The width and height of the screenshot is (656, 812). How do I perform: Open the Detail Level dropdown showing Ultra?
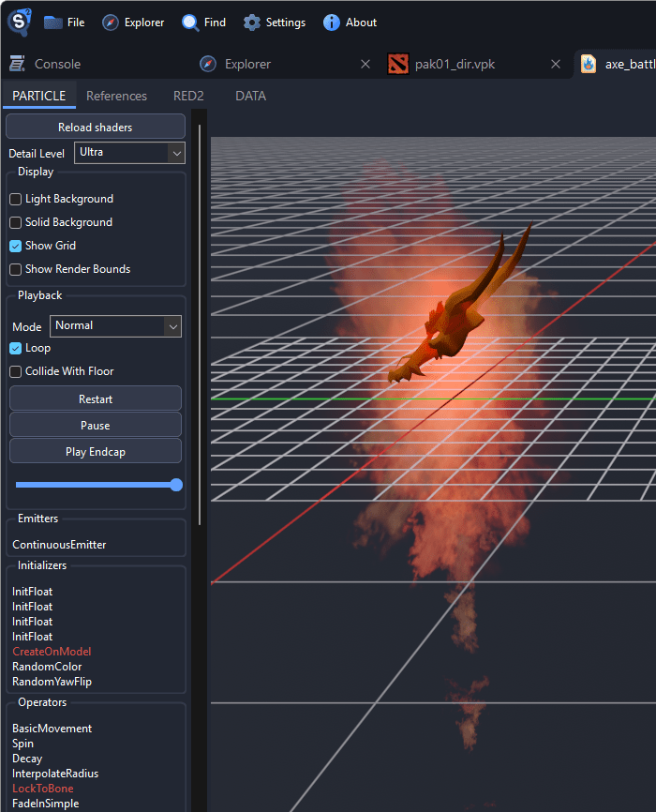129,153
